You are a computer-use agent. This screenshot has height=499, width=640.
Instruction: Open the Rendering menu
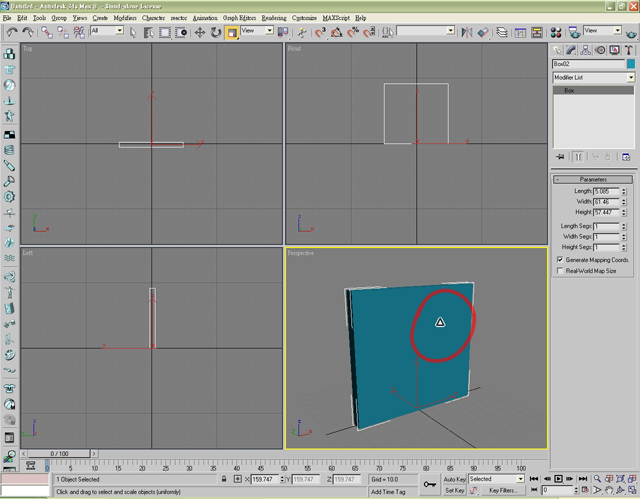tap(274, 18)
